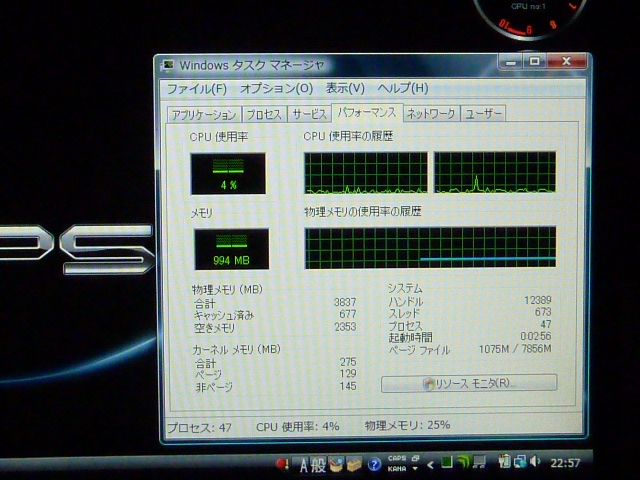Image resolution: width=640 pixels, height=480 pixels.
Task: Open the language bar options dropdown arrow
Action: pos(415,469)
